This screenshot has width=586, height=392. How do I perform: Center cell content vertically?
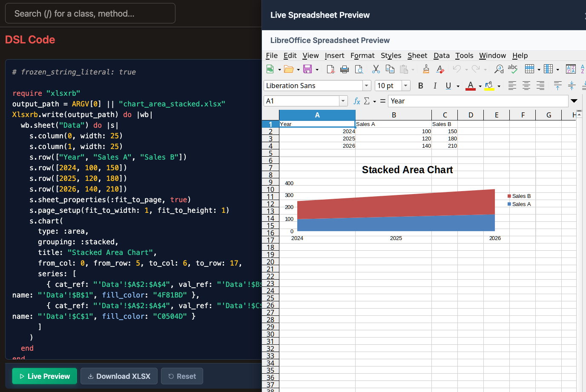coord(572,86)
